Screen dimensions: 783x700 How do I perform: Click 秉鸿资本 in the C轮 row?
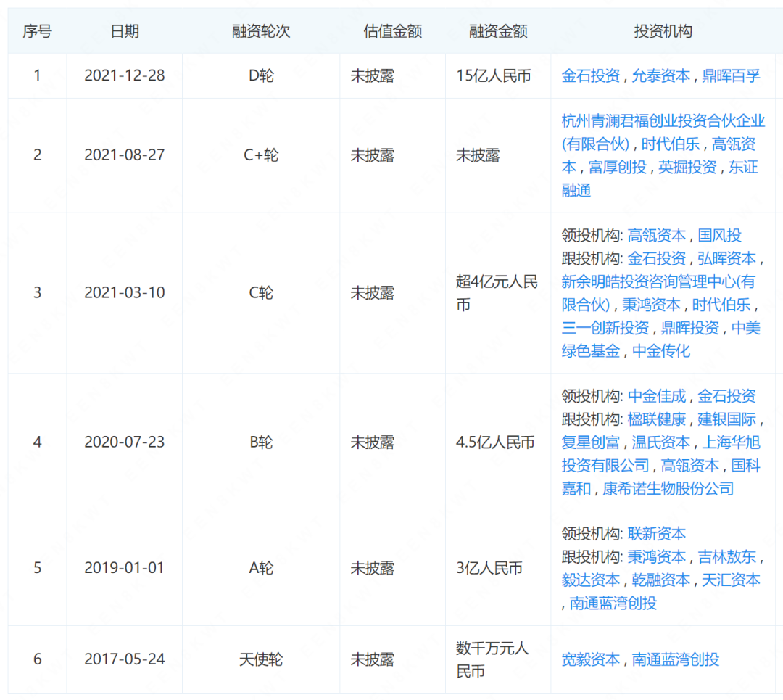pos(651,305)
